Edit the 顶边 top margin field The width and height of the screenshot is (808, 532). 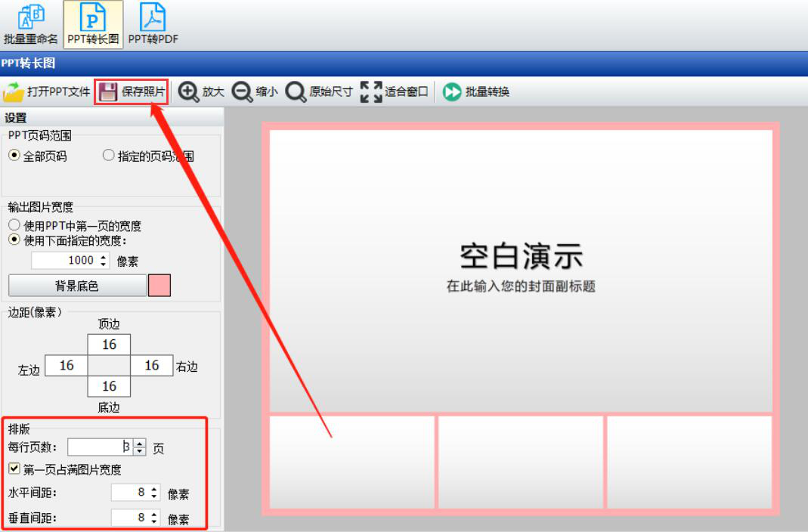pos(109,345)
